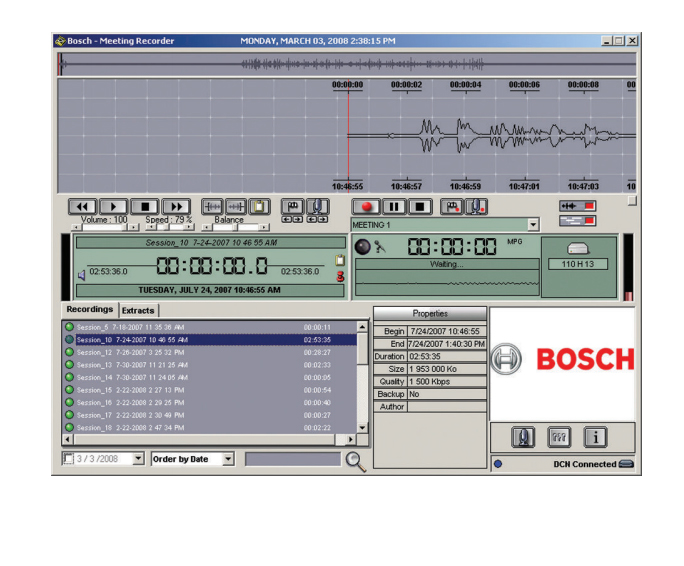The image size is (684, 566).
Task: Pause the current recording
Action: [x=394, y=207]
